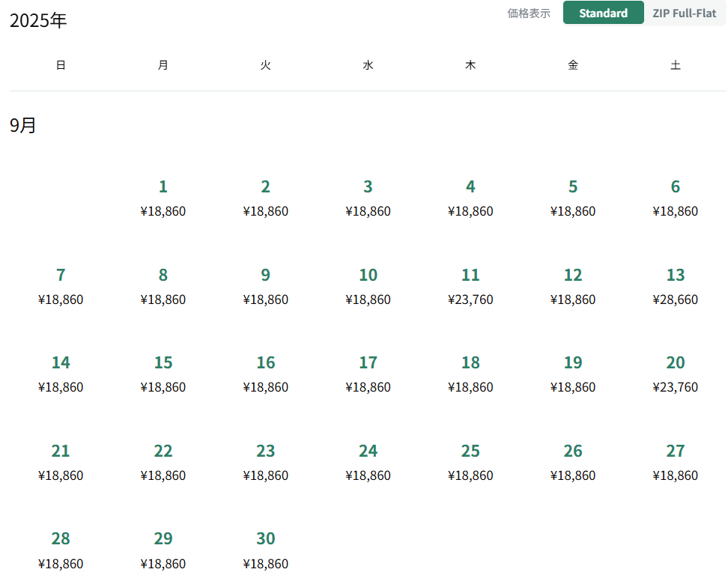Viewport: 728px width, 587px height.
Task: Pick September 15 on the calendar
Action: 163,374
